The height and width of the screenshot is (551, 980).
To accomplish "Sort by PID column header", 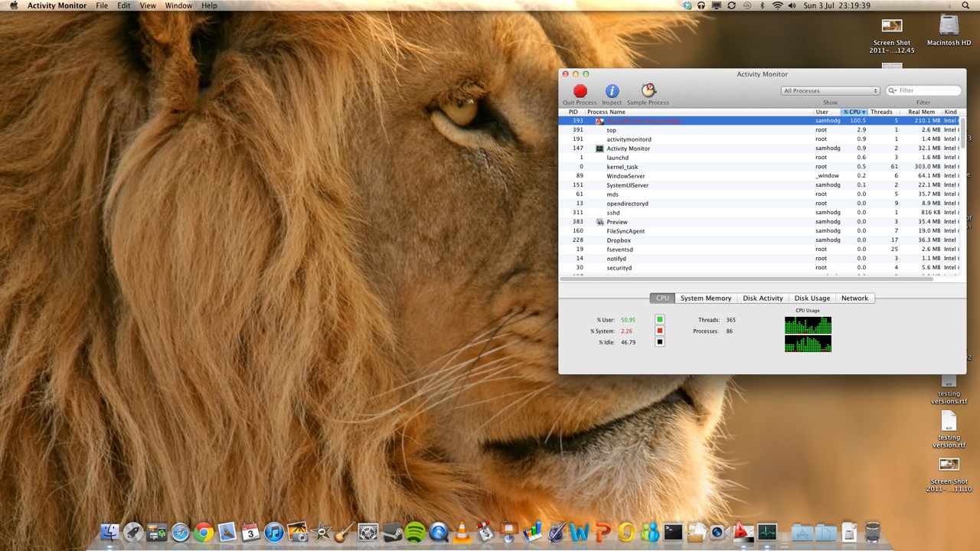I will (x=573, y=112).
